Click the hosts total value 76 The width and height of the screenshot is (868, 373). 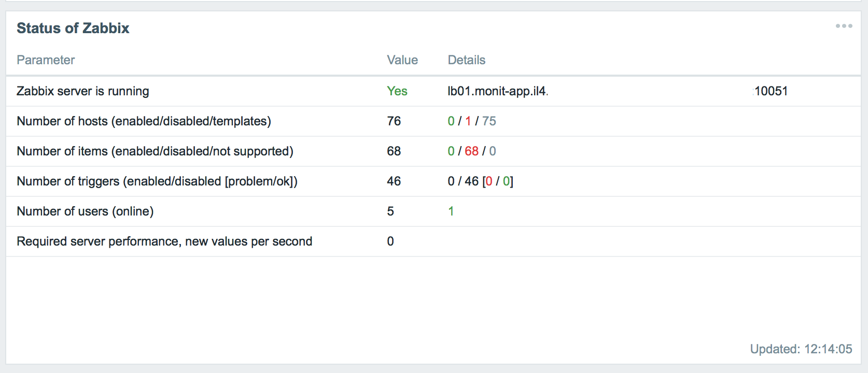click(x=394, y=121)
